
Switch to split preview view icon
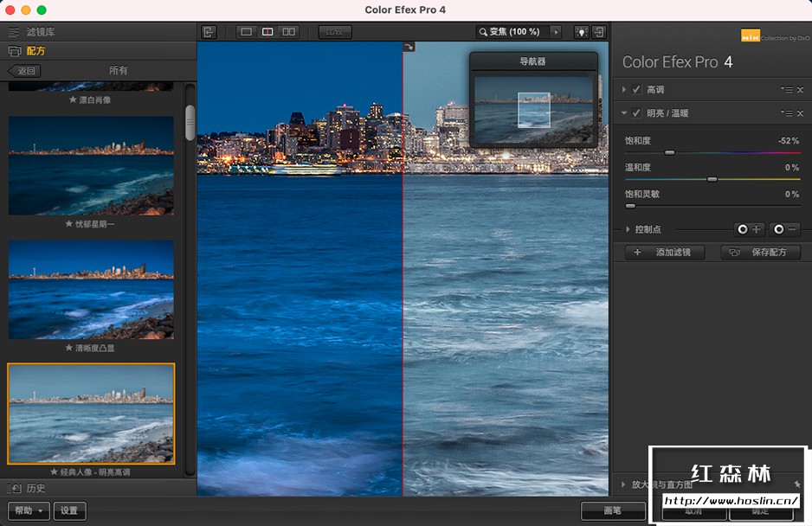coord(267,32)
